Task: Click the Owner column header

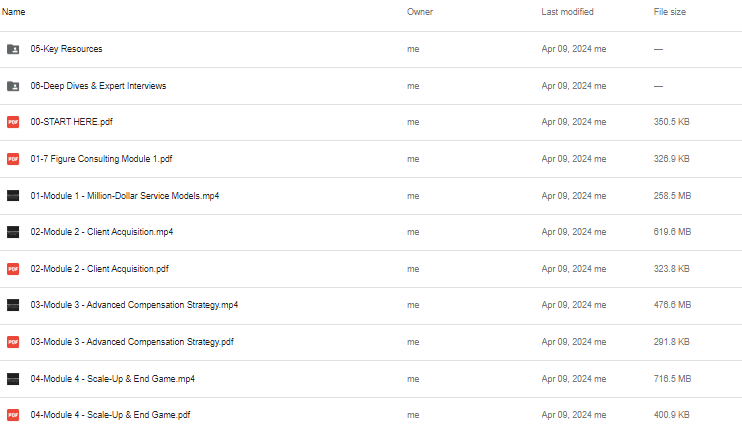Action: 420,12
